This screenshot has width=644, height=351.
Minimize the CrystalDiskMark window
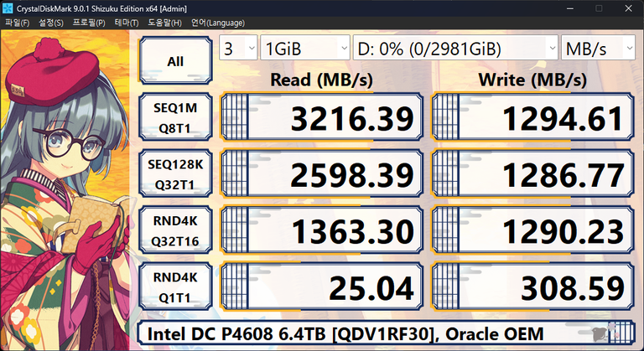tap(569, 8)
